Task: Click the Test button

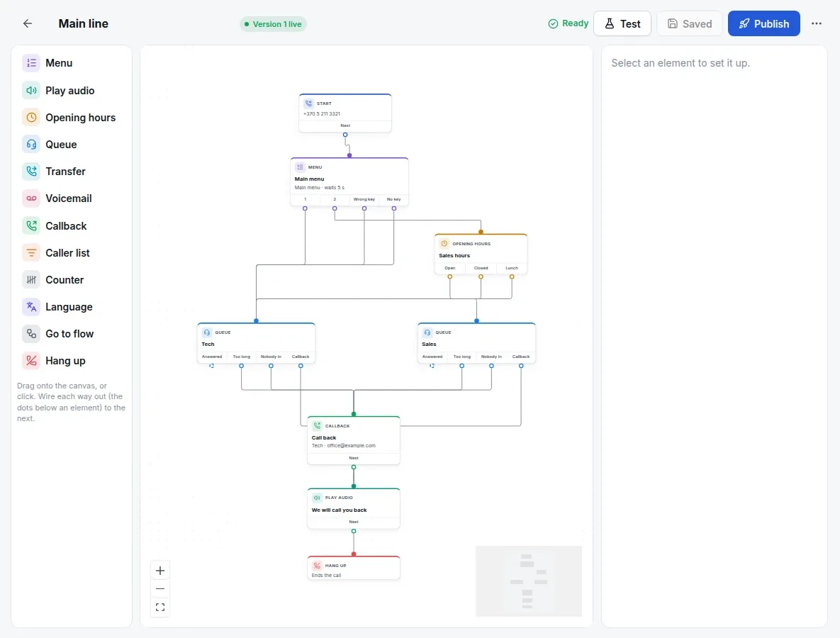Action: 622,23
